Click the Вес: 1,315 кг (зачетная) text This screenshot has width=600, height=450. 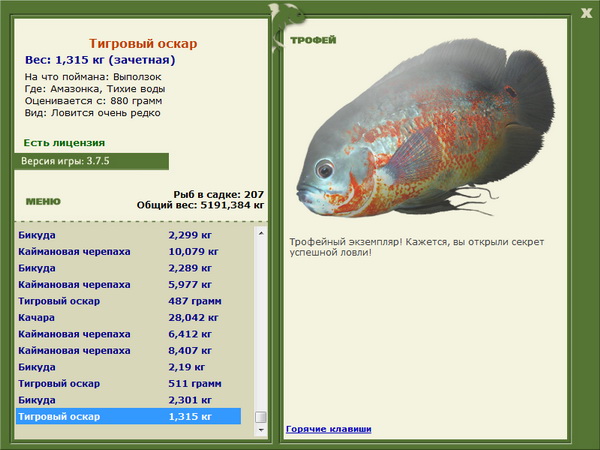100,60
